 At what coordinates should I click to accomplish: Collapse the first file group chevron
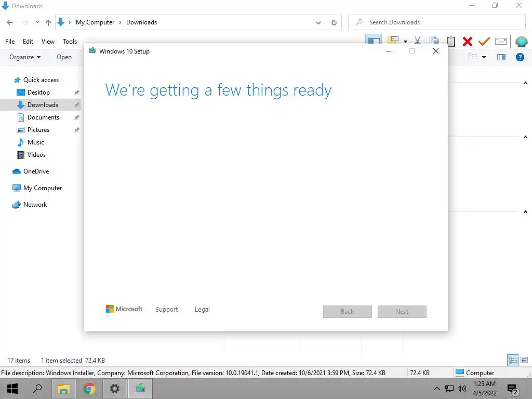[x=525, y=83]
